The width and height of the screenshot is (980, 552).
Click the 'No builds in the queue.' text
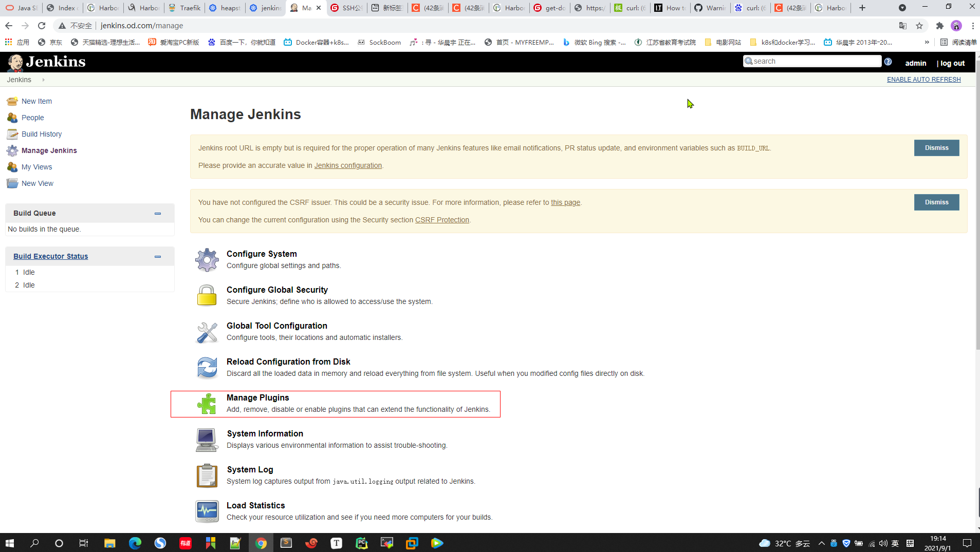click(x=44, y=229)
